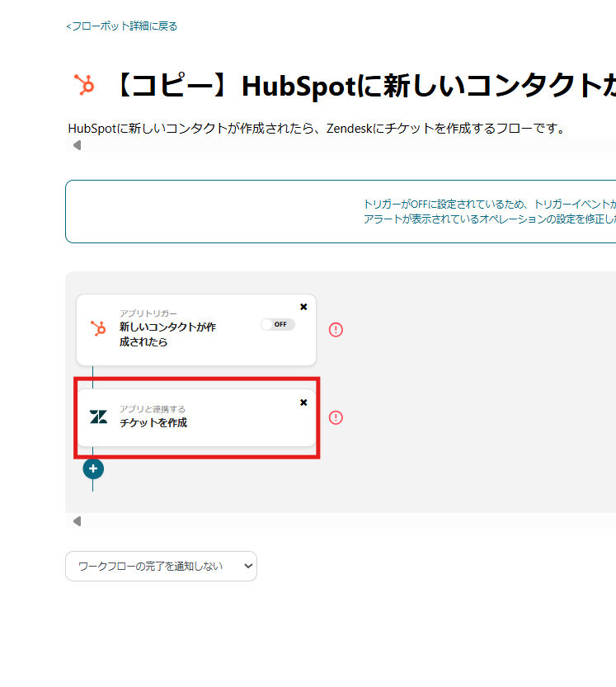Click the アプリと連携する label
The height and width of the screenshot is (687, 616).
(x=153, y=409)
